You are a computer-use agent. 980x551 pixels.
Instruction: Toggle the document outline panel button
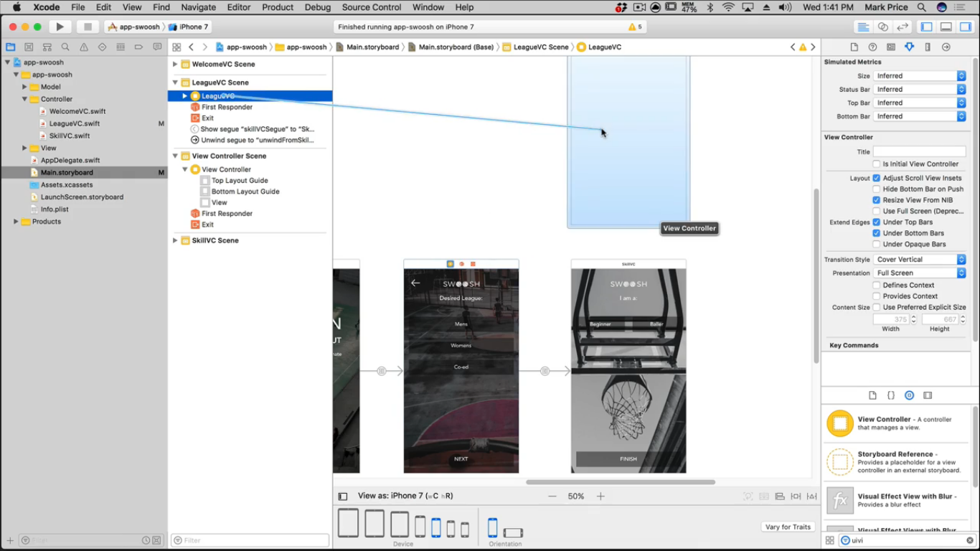[x=343, y=496]
